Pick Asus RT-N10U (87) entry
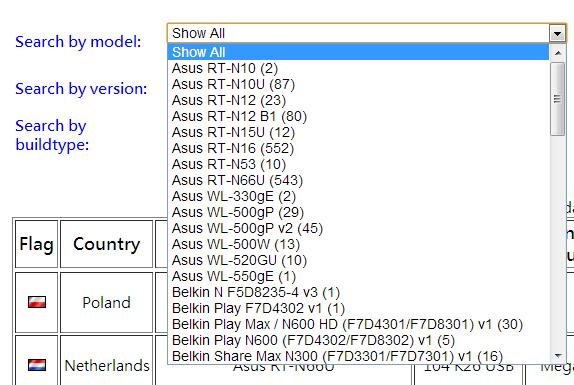Image resolution: width=574 pixels, height=385 pixels. (358, 84)
